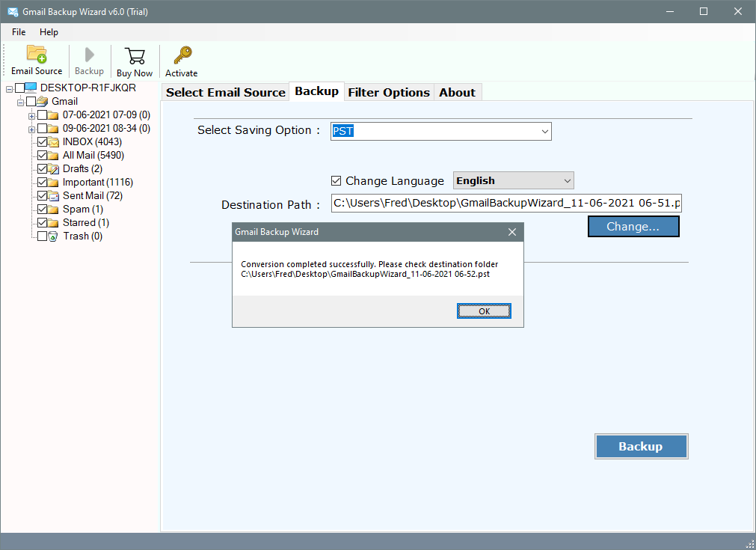Click the Trash recycle bin icon
756x550 pixels.
pos(53,236)
